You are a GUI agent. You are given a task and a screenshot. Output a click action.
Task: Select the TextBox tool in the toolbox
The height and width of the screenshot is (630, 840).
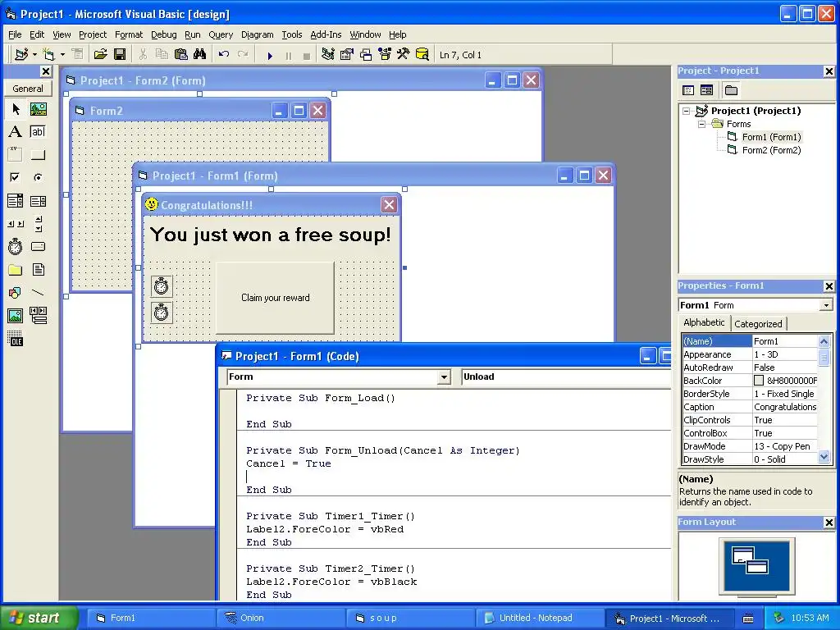38,132
